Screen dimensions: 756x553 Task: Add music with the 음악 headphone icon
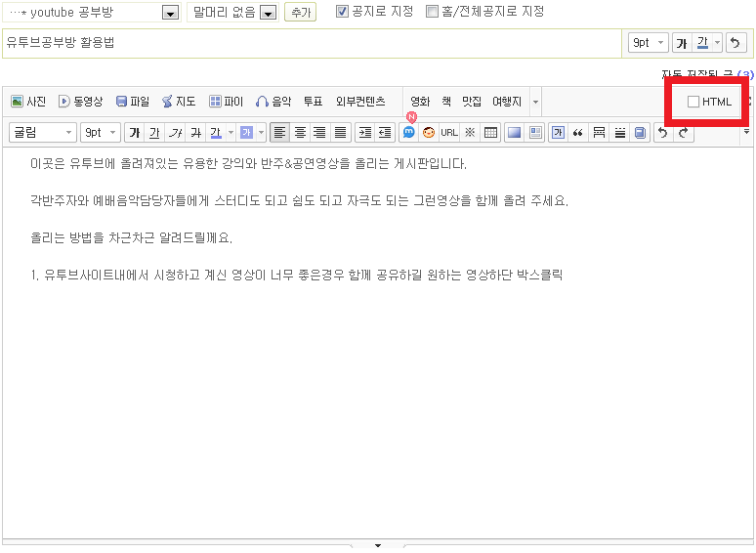(x=273, y=102)
